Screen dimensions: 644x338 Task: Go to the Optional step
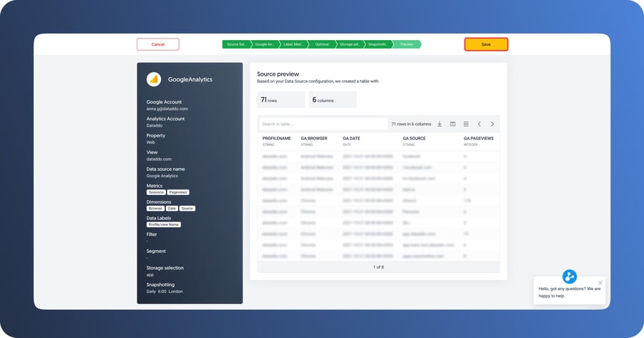pyautogui.click(x=321, y=44)
